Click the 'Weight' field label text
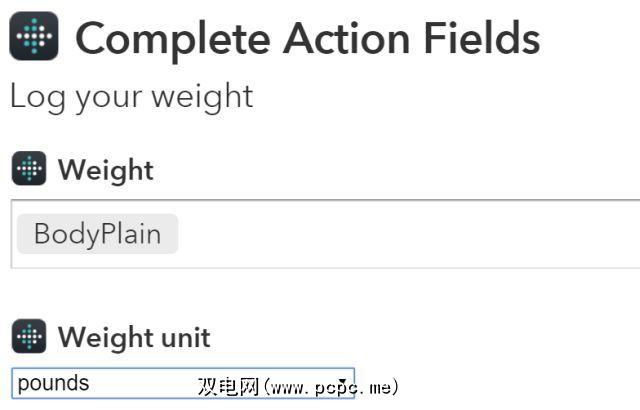The width and height of the screenshot is (640, 410). 105,170
